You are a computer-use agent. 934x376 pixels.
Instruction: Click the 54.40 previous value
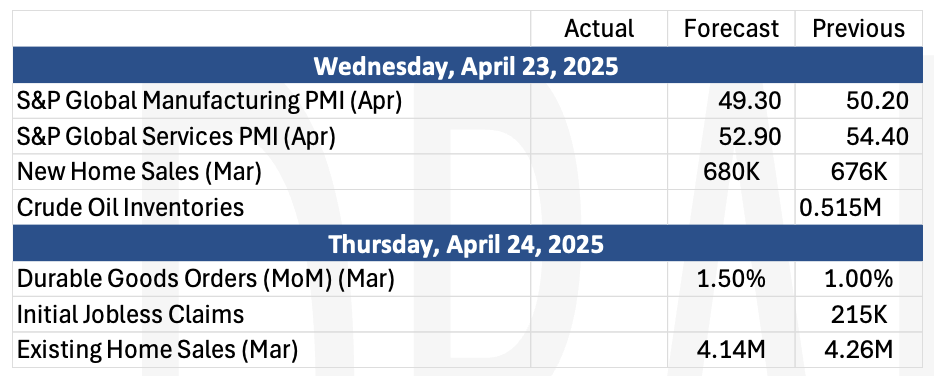(877, 136)
